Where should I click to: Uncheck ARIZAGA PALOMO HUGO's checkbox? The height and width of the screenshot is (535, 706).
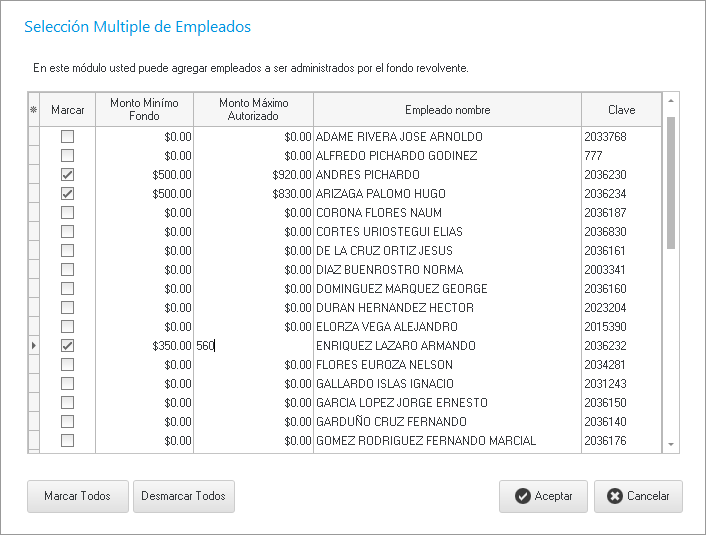coord(68,194)
